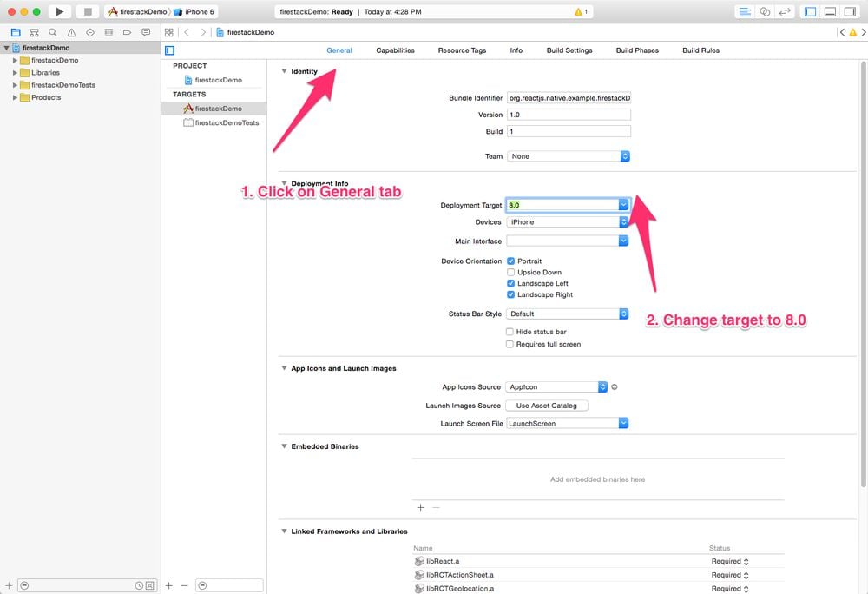Run the project with the Play button
Image resolution: width=868 pixels, height=594 pixels.
coord(60,11)
